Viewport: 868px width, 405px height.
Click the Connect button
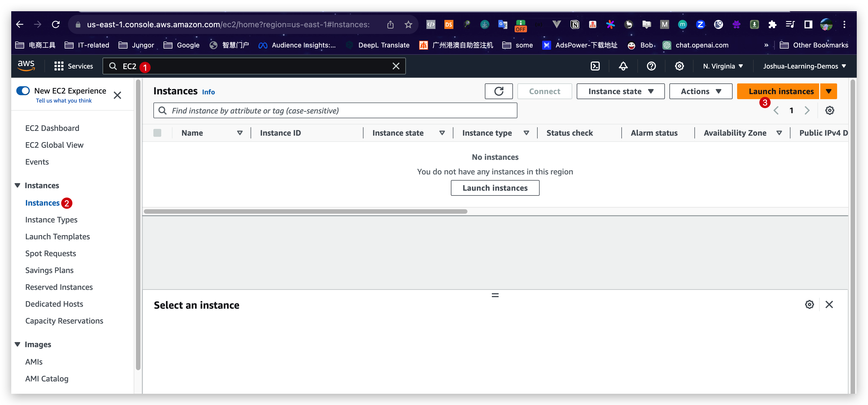[544, 91]
